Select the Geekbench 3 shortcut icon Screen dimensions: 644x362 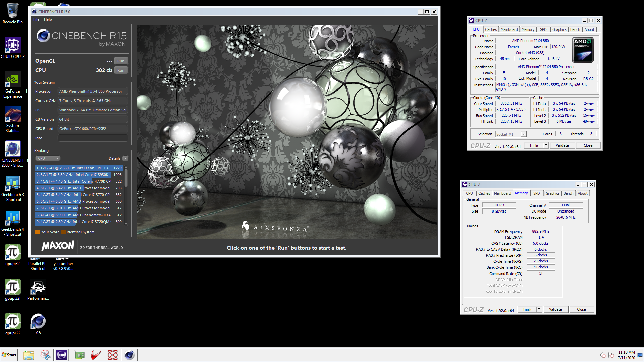click(13, 188)
